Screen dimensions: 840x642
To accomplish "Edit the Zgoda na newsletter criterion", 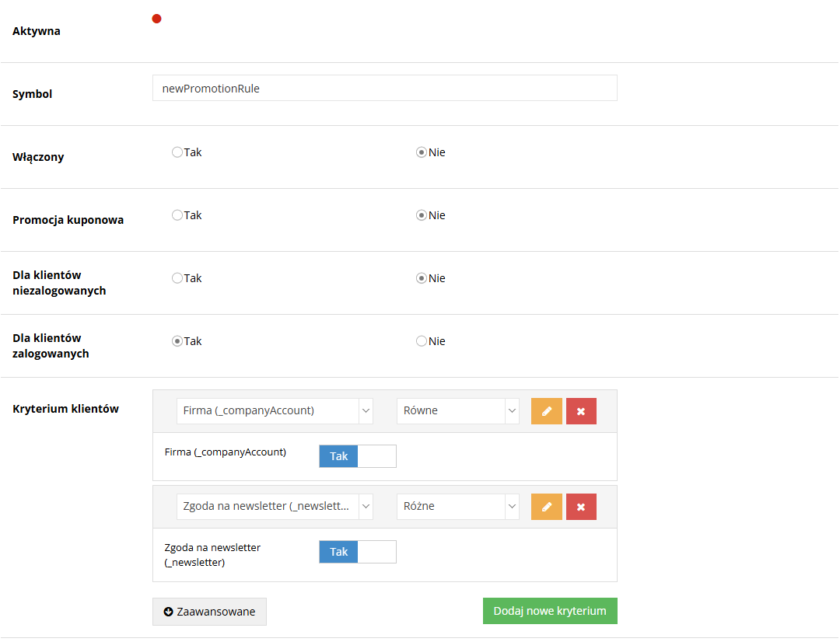I will click(x=547, y=507).
